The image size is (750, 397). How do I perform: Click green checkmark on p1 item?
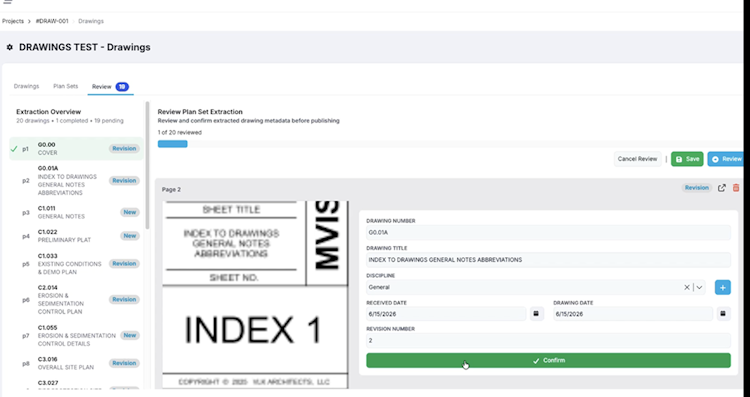(x=14, y=149)
